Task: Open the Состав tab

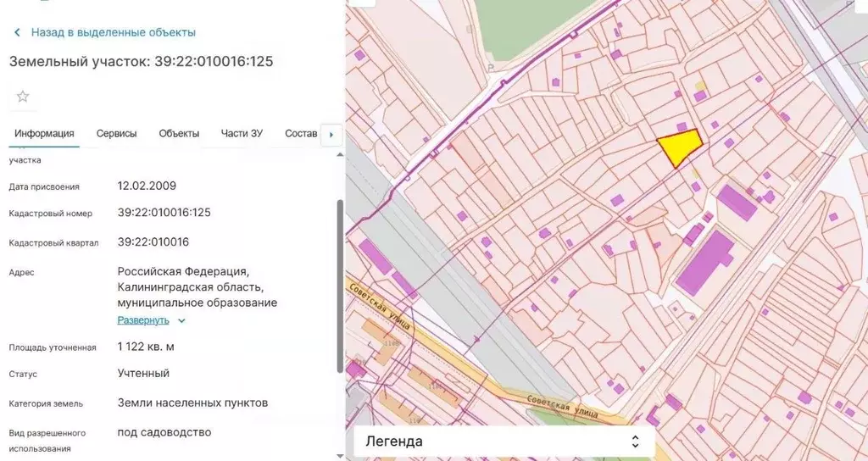Action: [301, 134]
